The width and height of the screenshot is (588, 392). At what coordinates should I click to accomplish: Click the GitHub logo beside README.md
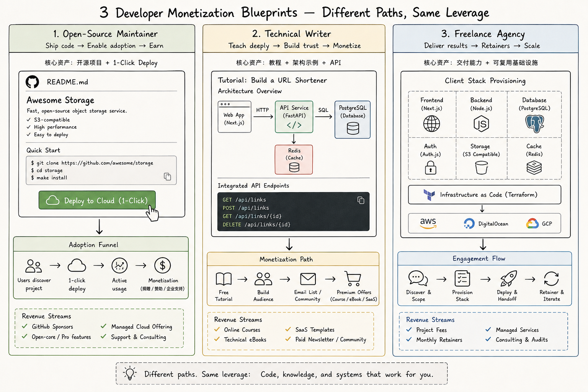pos(32,82)
